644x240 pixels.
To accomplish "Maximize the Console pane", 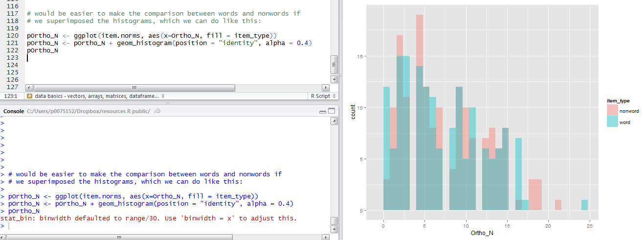I will (332, 112).
